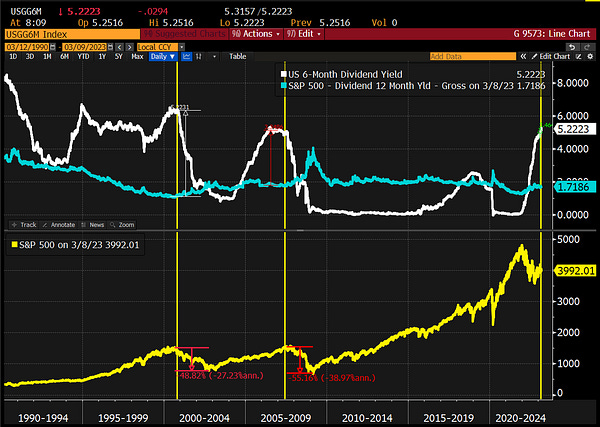The height and width of the screenshot is (427, 600).
Task: Click the USGG6M Index security field
Action: [72, 34]
